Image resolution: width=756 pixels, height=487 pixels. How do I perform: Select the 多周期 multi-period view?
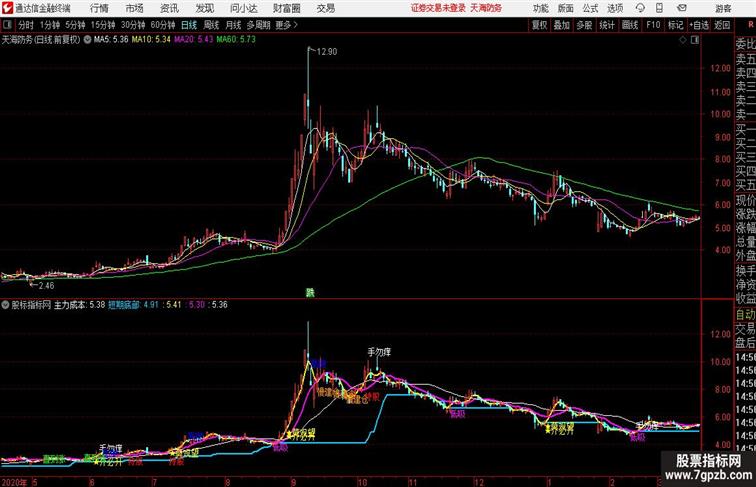point(258,25)
